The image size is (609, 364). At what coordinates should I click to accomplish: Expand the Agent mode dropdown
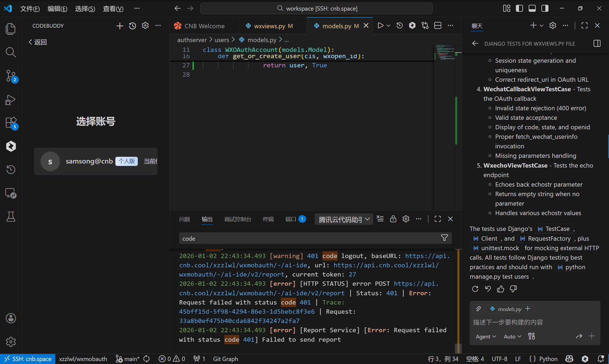[486, 337]
